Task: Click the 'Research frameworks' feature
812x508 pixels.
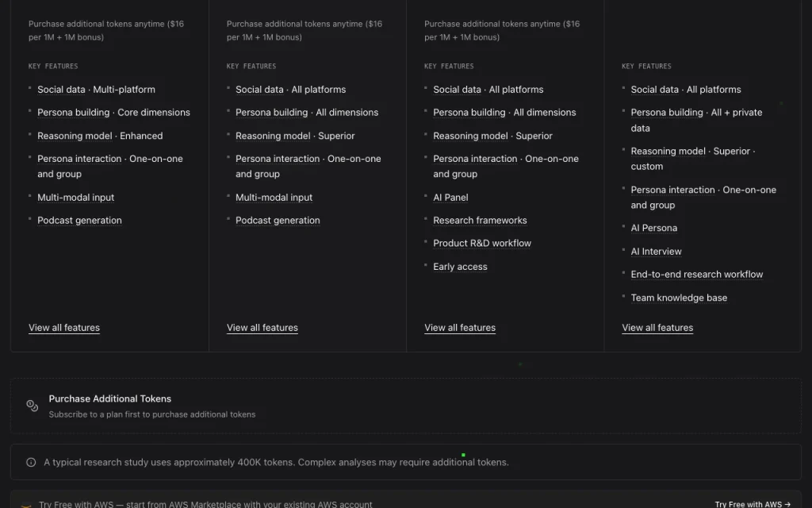Action: 480,221
